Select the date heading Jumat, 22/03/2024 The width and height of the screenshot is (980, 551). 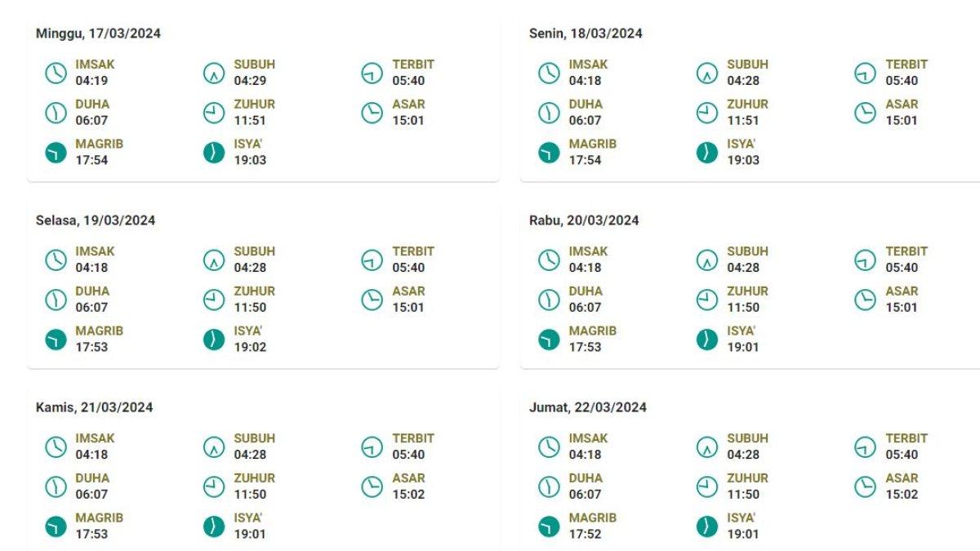pos(588,407)
